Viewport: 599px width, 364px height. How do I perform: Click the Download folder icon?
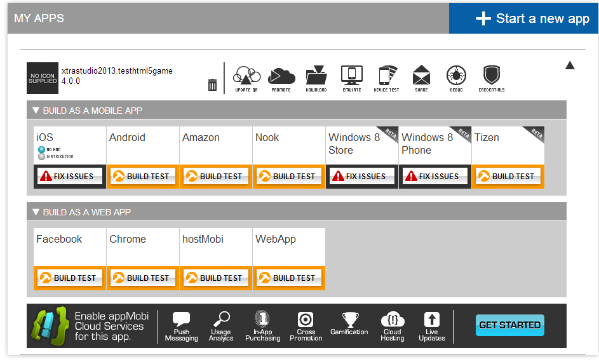click(316, 78)
